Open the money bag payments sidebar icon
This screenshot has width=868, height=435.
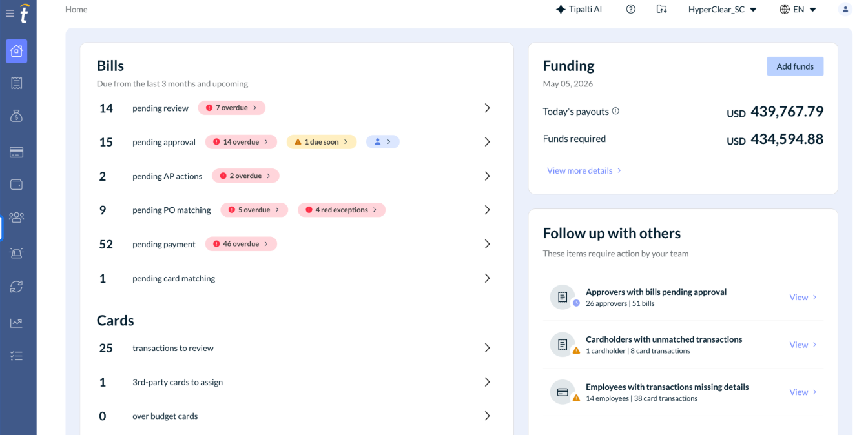[16, 116]
